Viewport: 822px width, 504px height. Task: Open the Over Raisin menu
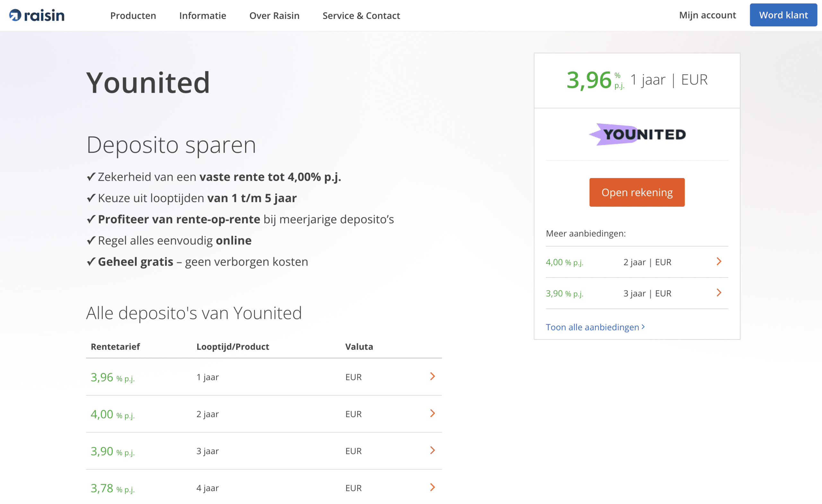point(274,16)
